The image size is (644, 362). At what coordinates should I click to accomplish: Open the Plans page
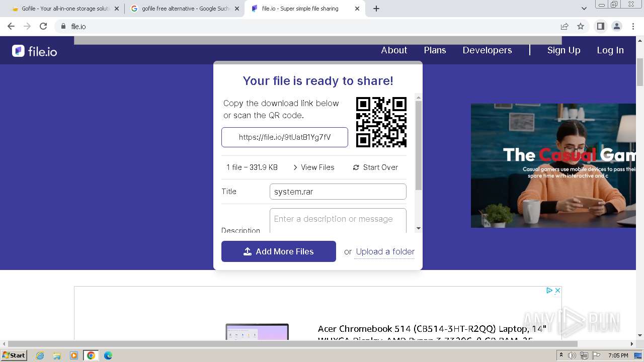click(x=435, y=50)
